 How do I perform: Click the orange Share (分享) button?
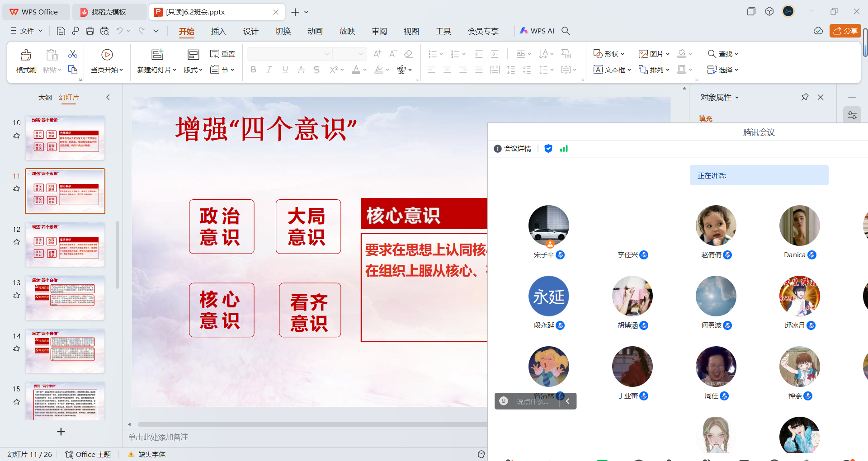[844, 31]
